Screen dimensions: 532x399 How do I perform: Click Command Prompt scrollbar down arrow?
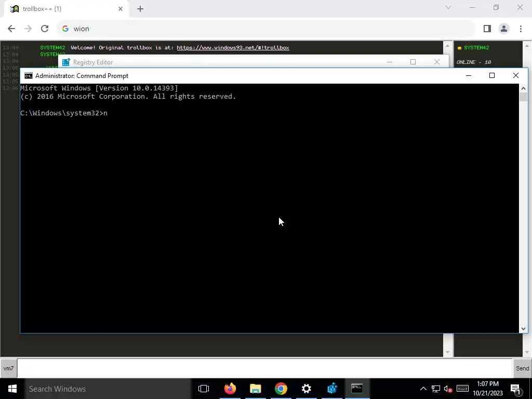(523, 328)
